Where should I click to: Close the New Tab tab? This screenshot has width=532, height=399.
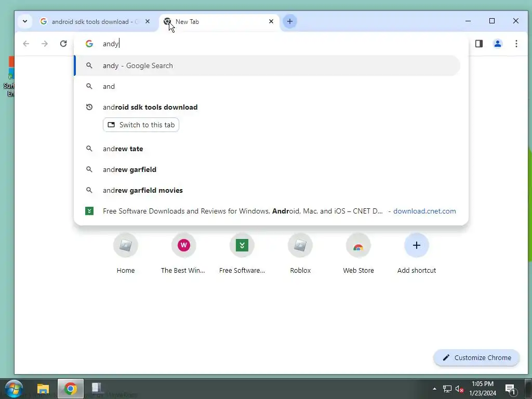pos(271,21)
